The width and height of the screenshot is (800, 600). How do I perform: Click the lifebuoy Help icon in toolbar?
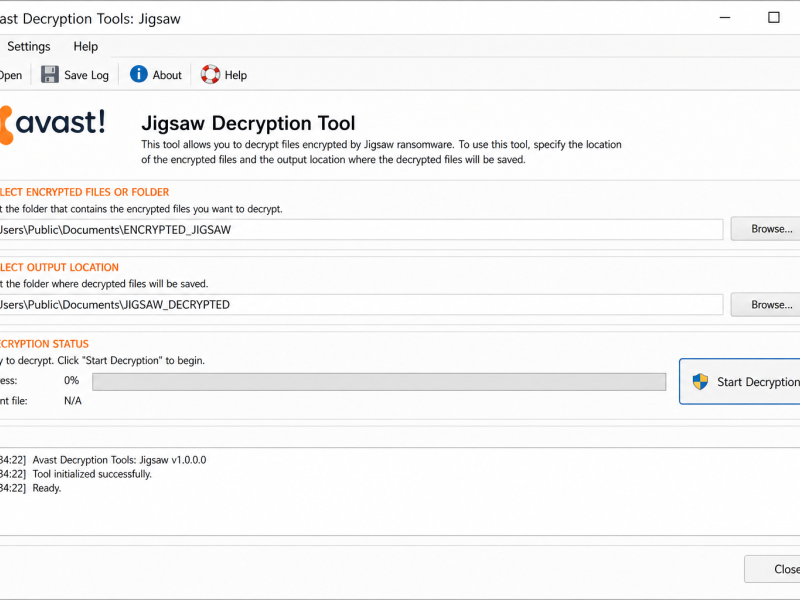[210, 74]
